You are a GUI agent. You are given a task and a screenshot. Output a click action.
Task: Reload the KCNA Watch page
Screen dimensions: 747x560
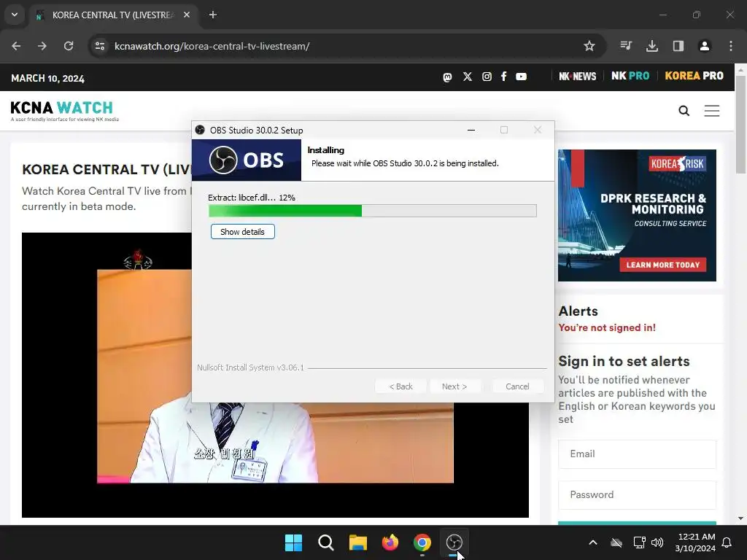pyautogui.click(x=69, y=46)
